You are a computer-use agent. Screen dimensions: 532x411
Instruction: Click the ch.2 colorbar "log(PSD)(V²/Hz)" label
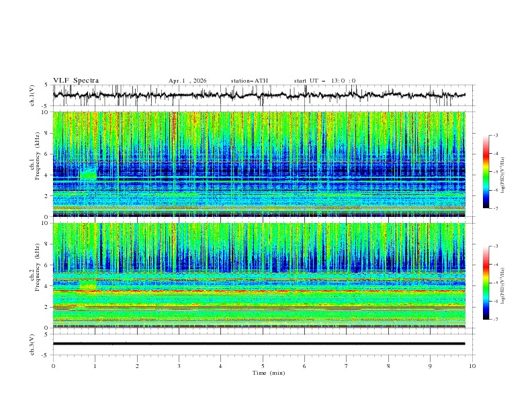[503, 286]
